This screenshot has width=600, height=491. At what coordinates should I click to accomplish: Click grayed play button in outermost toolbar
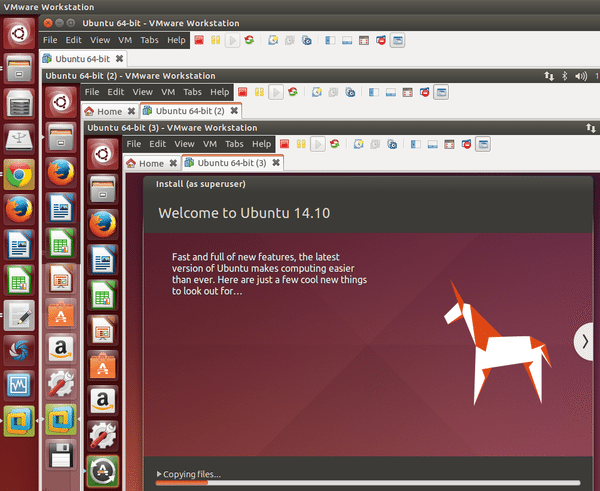point(233,40)
